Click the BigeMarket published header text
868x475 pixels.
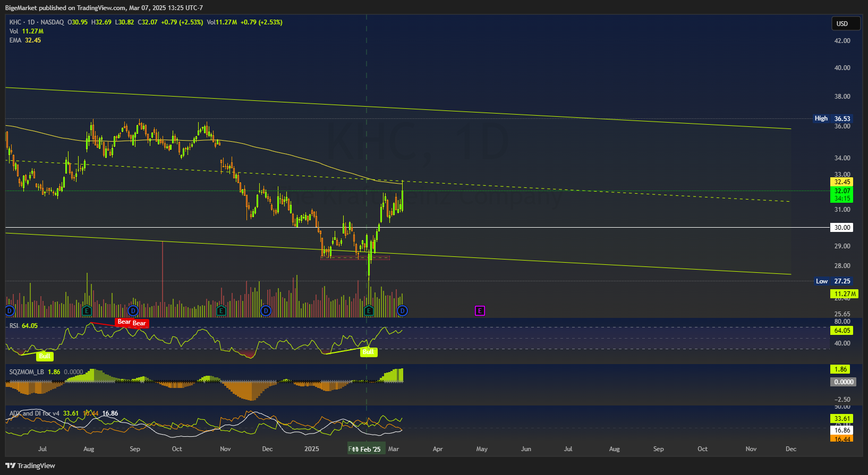[x=104, y=8]
